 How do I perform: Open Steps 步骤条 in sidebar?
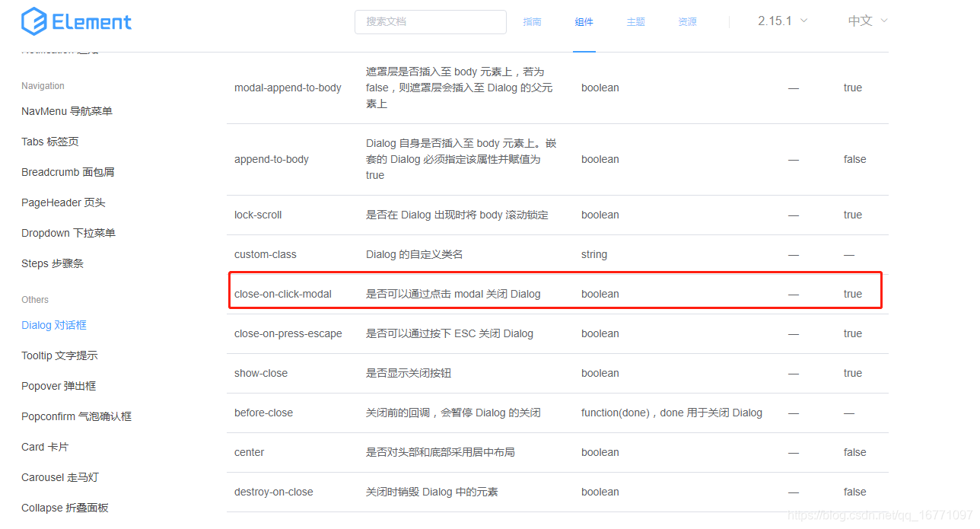[52, 263]
